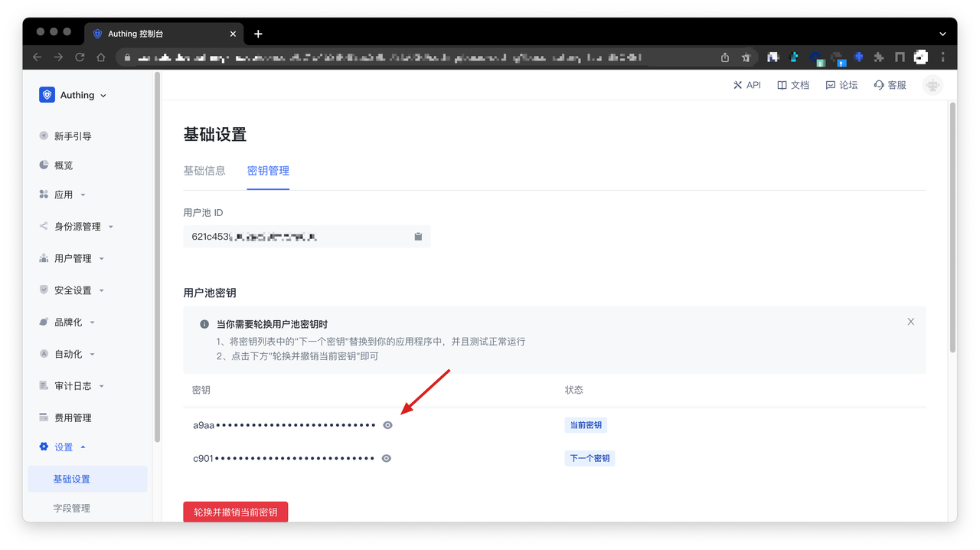Show the c901 secret key value
980x550 pixels.
tap(386, 457)
